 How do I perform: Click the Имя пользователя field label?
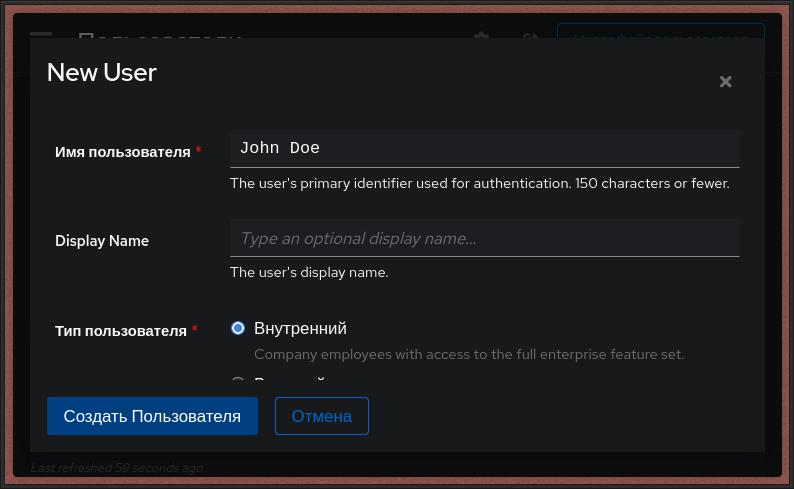click(122, 152)
